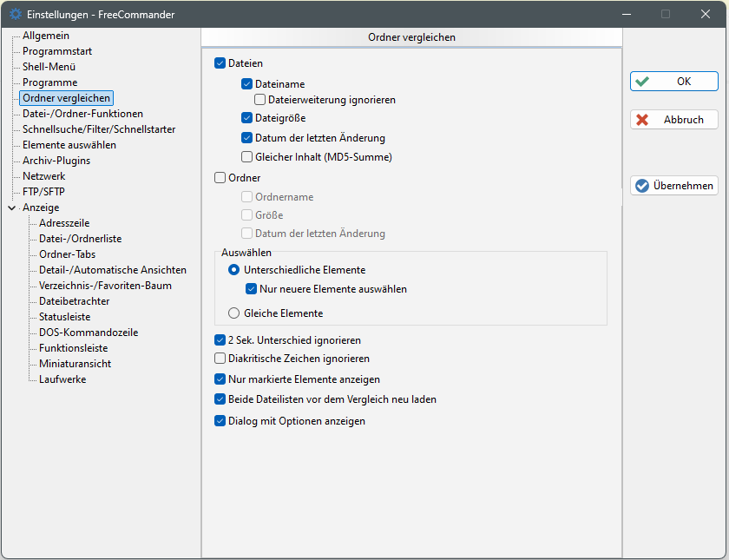Disable 2 Sek. Unterschied ignorieren
729x560 pixels.
coord(220,340)
